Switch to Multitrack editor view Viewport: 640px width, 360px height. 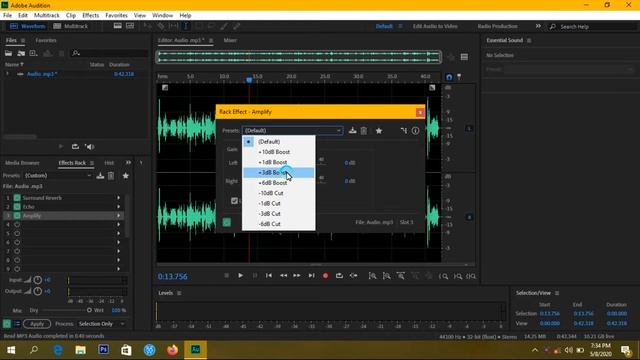(71, 26)
